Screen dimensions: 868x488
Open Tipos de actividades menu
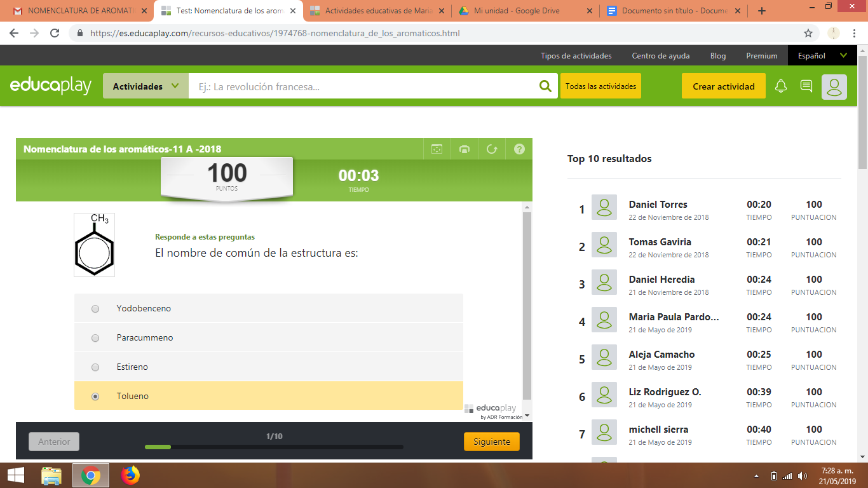576,56
